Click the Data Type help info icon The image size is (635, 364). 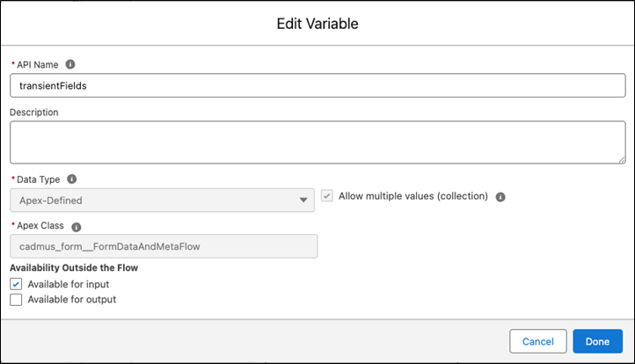coord(72,178)
